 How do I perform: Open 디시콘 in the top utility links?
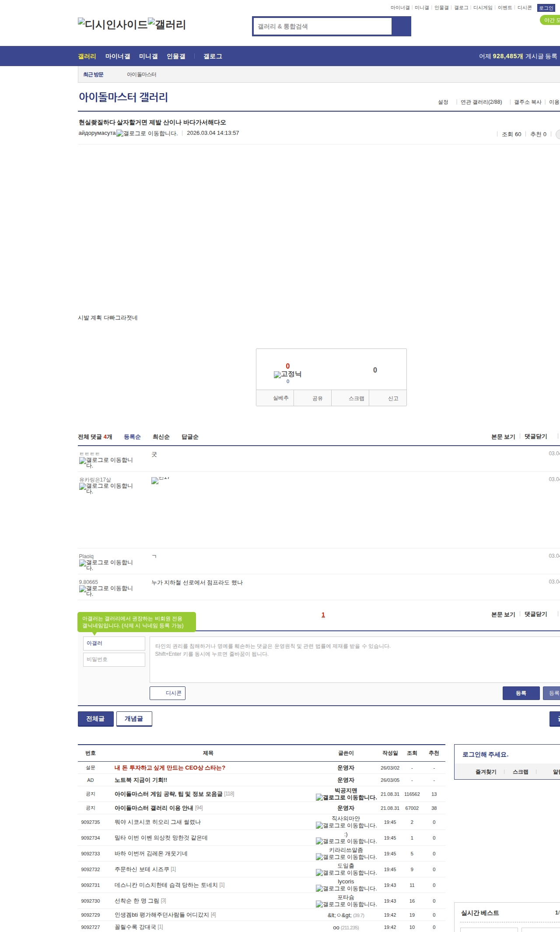coord(525,8)
